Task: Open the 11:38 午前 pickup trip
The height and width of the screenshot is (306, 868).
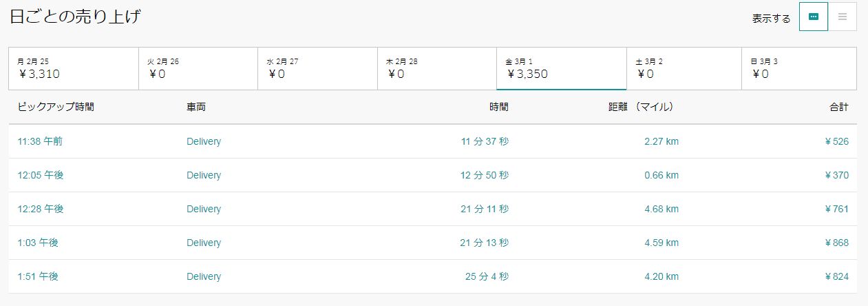Action: pos(40,141)
